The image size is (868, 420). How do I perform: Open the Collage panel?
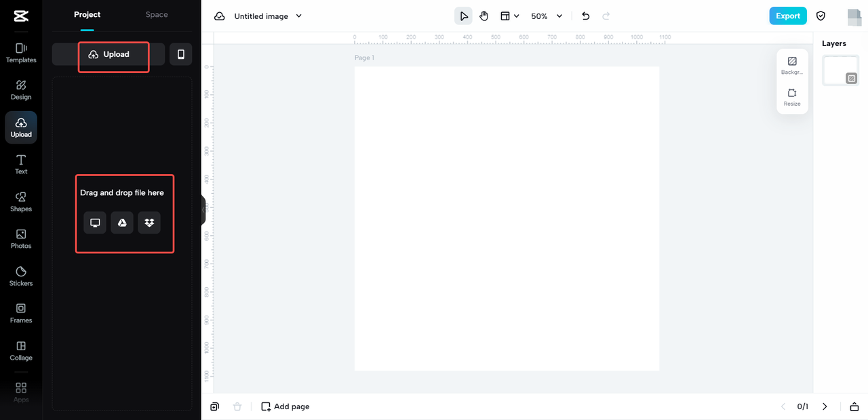coord(21,351)
